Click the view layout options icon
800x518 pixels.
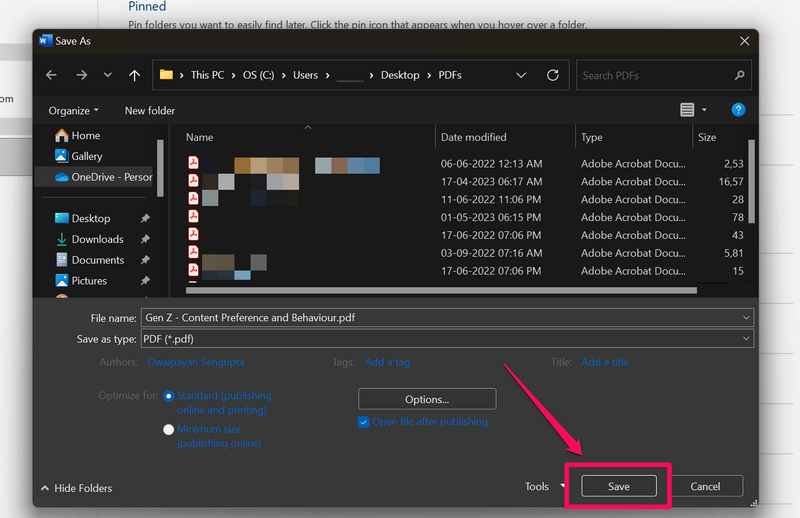[687, 110]
